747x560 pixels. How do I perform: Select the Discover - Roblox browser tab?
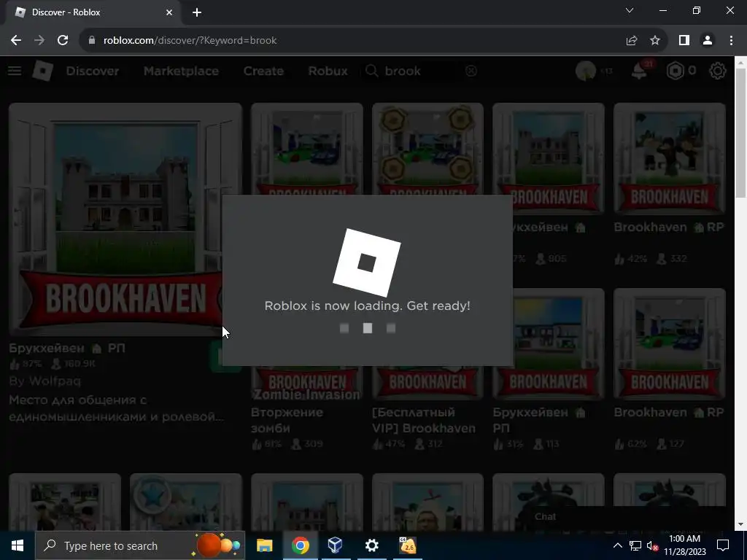pos(93,12)
